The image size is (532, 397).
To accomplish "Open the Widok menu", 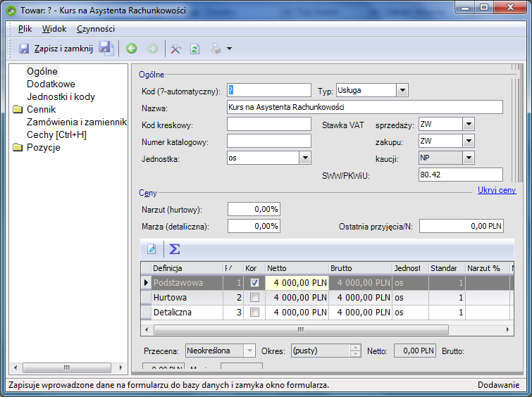I will (54, 29).
